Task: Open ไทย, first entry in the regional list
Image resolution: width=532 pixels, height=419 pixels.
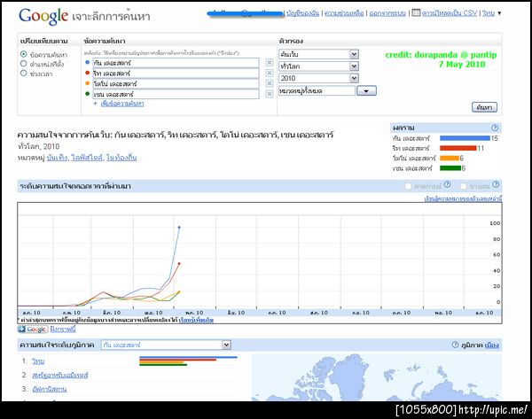Action: coord(38,361)
